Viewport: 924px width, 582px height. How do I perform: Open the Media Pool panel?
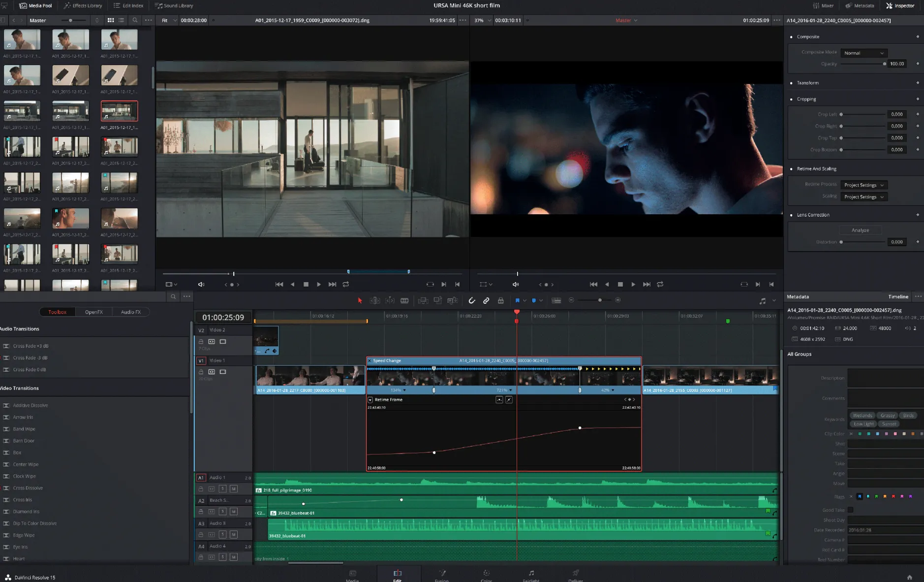pos(35,5)
